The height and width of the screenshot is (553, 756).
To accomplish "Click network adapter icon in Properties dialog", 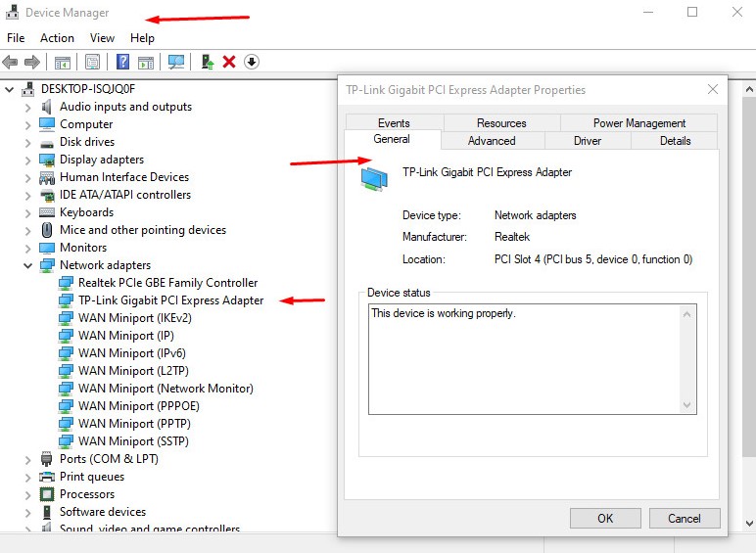I will (x=374, y=179).
